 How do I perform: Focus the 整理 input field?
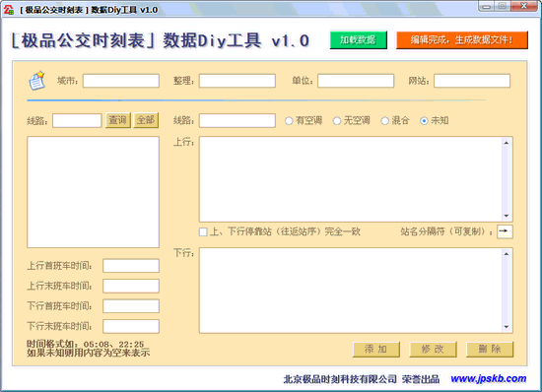click(237, 81)
